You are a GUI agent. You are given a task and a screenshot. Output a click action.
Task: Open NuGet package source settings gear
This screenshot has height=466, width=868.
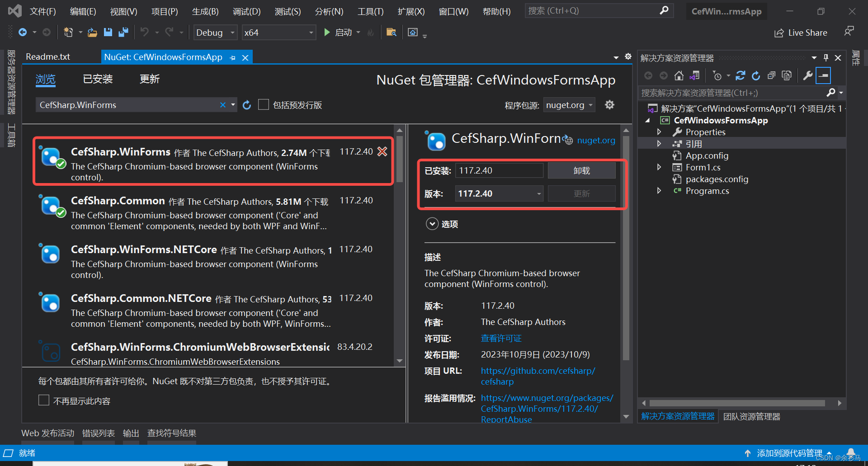(x=609, y=104)
